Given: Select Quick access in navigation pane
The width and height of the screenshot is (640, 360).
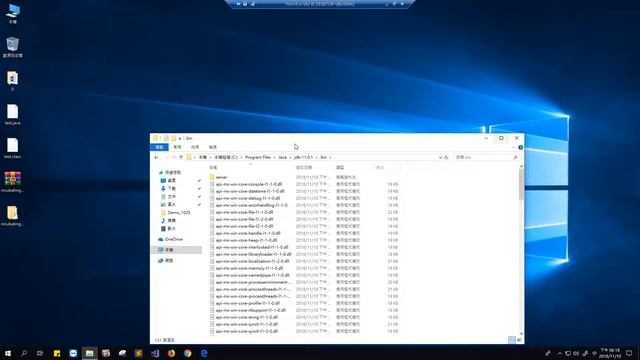Looking at the screenshot, I should 173,173.
